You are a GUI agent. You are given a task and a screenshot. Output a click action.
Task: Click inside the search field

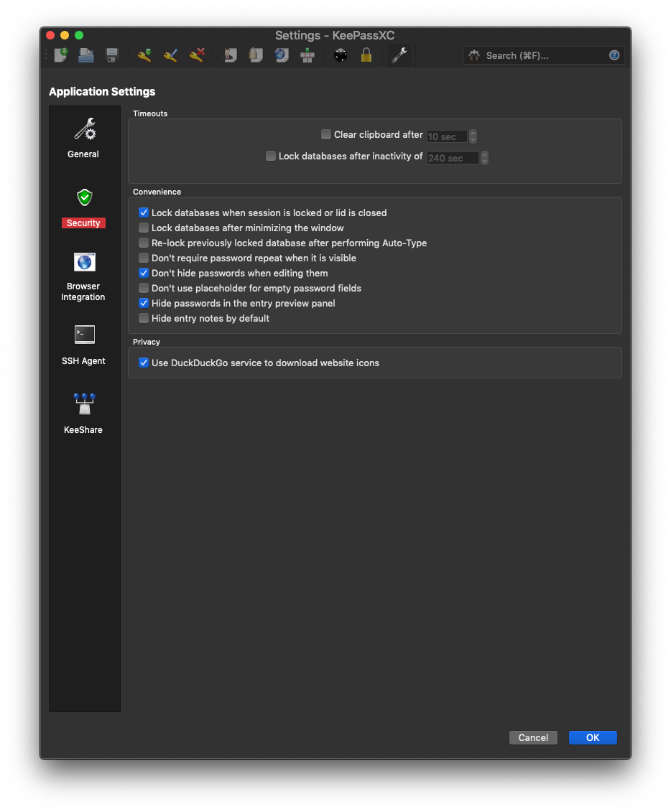pyautogui.click(x=539, y=55)
